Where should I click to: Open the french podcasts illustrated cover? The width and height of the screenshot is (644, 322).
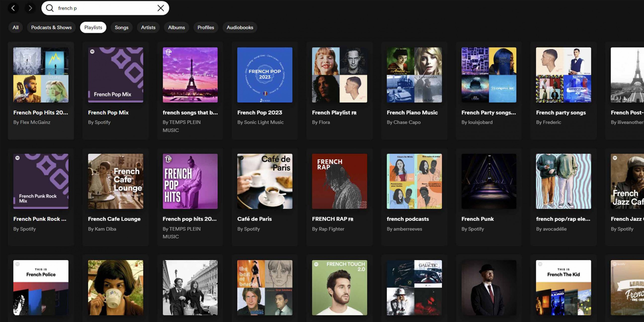tap(414, 181)
